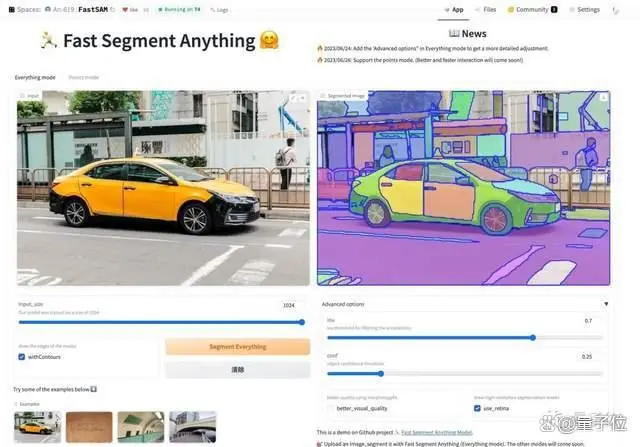Image resolution: width=640 pixels, height=447 pixels.
Task: Open the Community tab
Action: coord(532,10)
